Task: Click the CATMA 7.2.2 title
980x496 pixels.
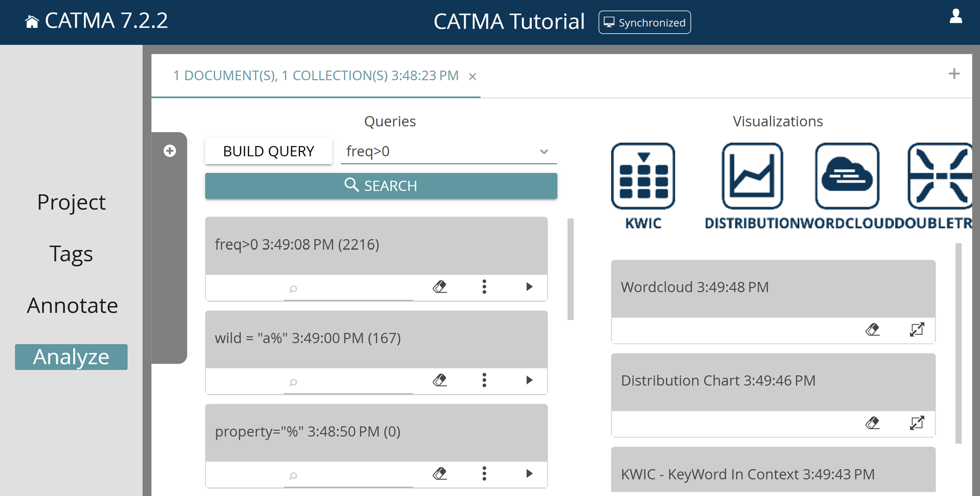Action: click(106, 21)
